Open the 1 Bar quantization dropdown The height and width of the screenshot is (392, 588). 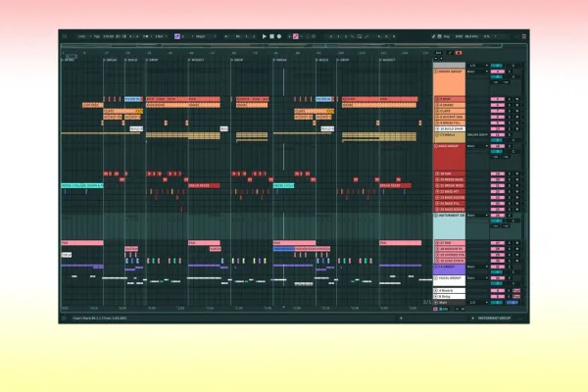[x=161, y=36]
